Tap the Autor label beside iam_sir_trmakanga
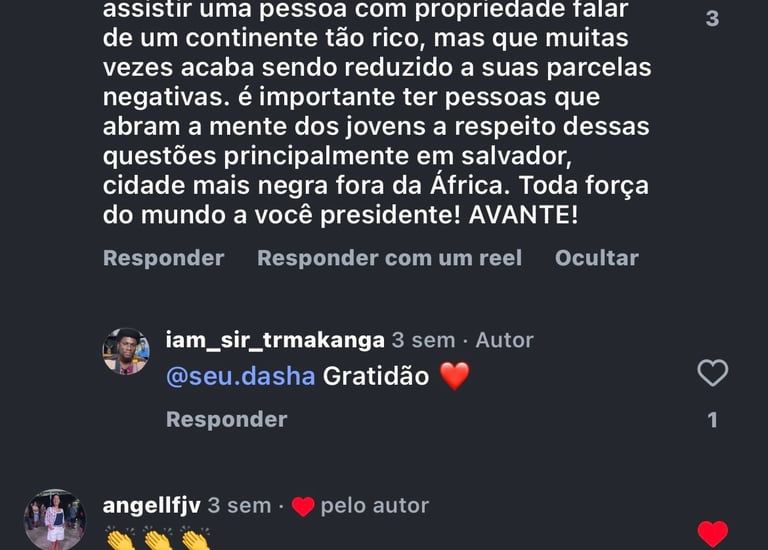 504,340
